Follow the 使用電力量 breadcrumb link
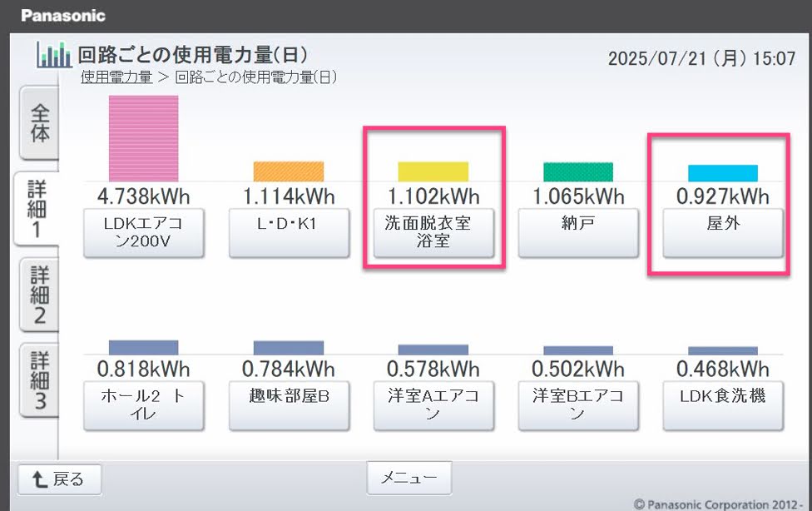The image size is (812, 511). pyautogui.click(x=116, y=77)
